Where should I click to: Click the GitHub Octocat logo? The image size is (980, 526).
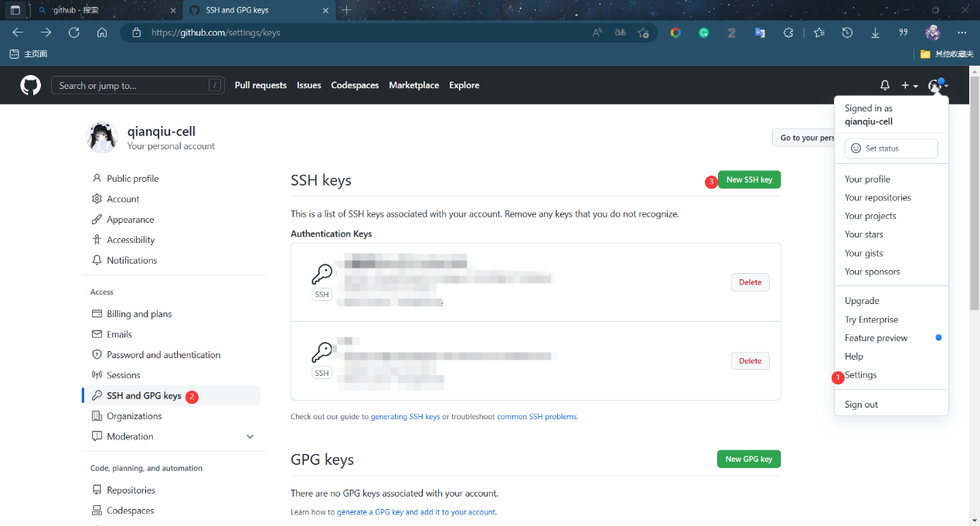[x=30, y=85]
